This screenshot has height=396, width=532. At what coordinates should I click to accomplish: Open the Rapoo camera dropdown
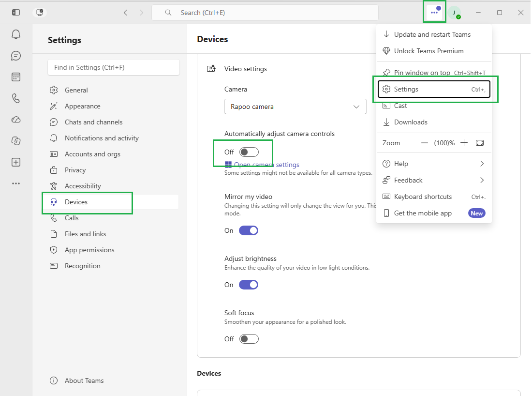pyautogui.click(x=296, y=107)
